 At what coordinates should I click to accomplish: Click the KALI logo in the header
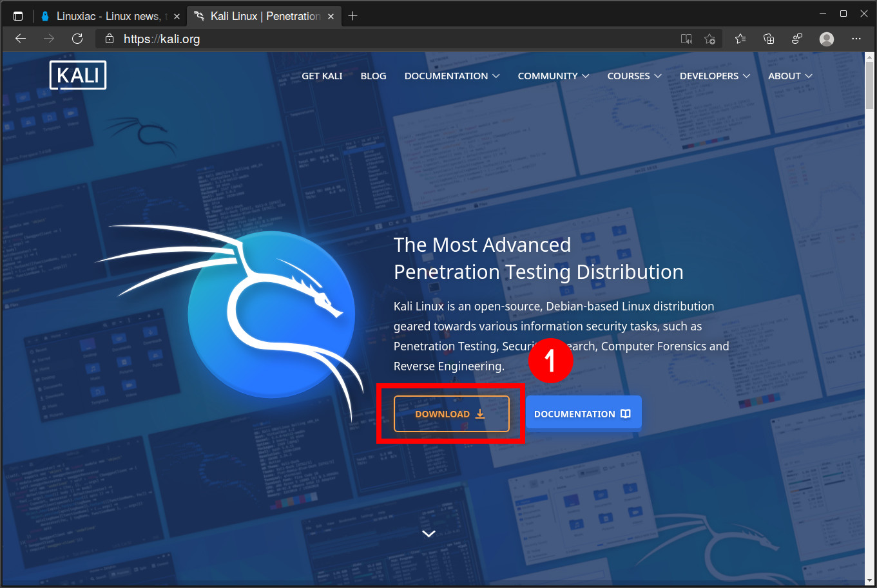click(78, 75)
